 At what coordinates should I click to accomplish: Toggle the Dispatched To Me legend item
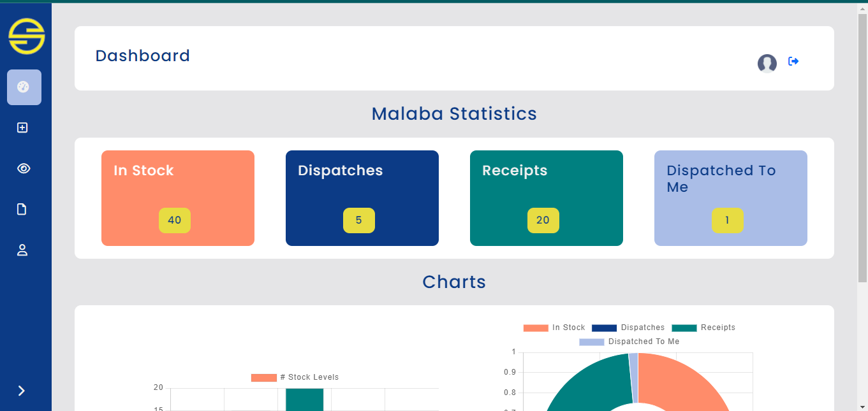(x=629, y=342)
